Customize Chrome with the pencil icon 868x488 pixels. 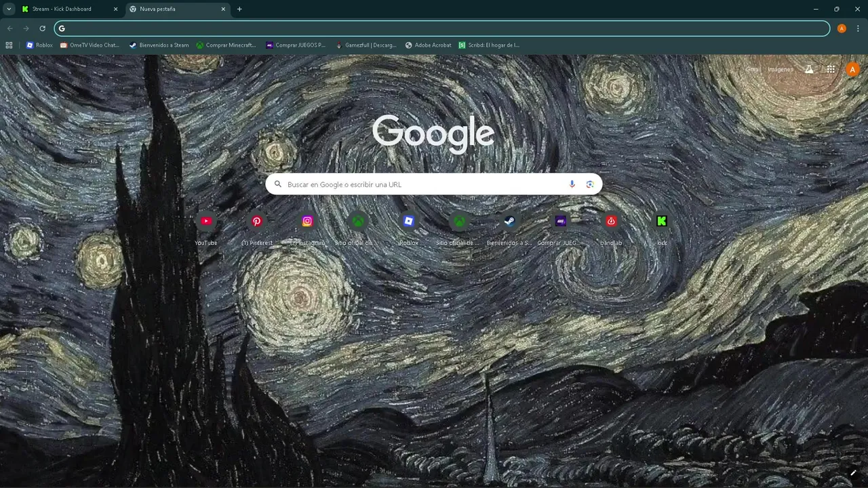click(853, 472)
